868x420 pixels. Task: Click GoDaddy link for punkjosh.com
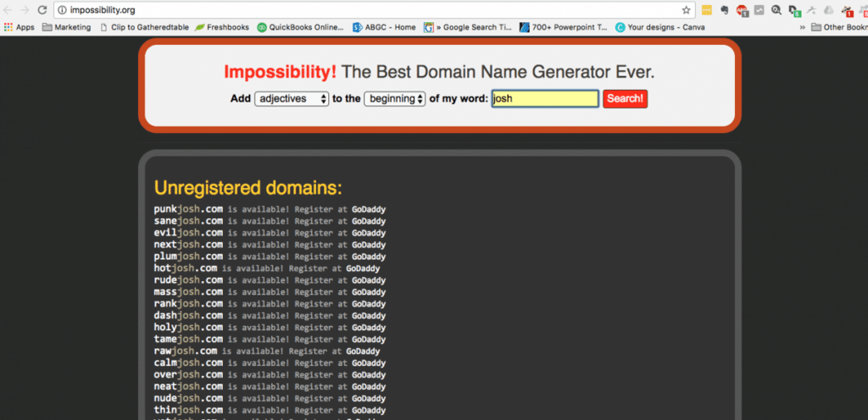click(x=369, y=209)
